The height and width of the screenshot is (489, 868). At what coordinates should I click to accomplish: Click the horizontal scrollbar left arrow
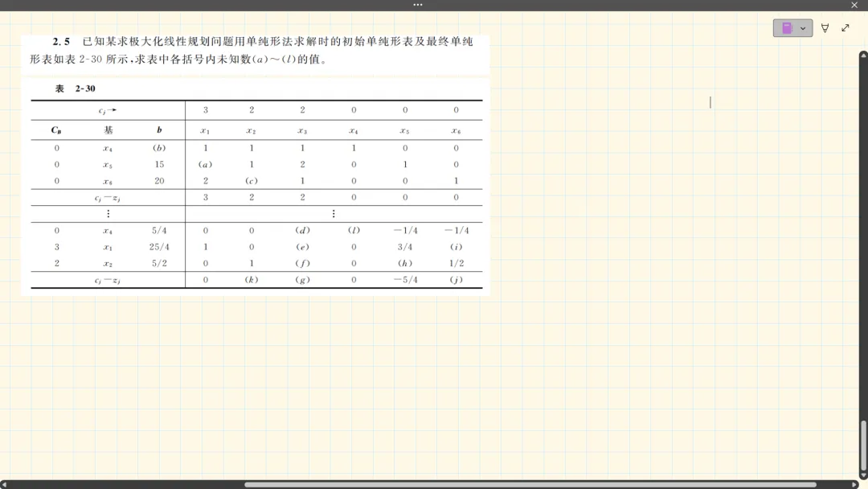[4, 484]
